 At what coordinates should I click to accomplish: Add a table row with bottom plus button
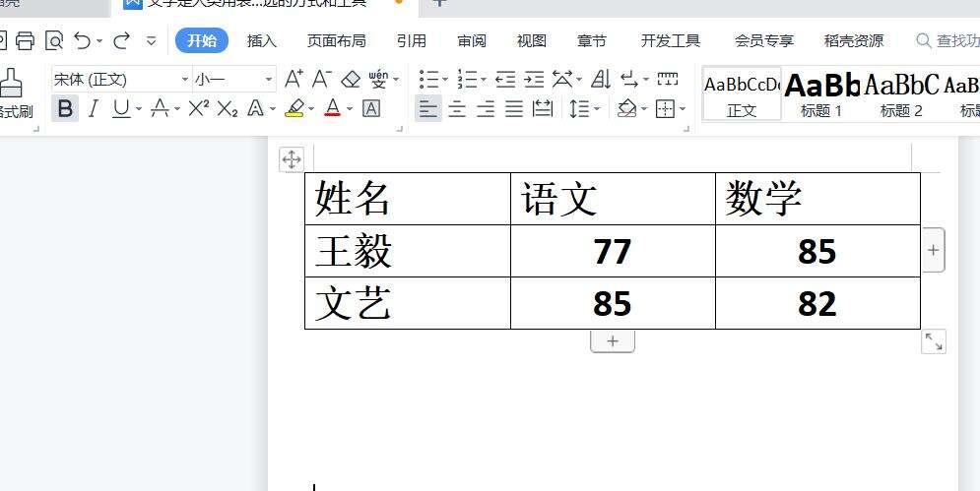click(x=613, y=341)
